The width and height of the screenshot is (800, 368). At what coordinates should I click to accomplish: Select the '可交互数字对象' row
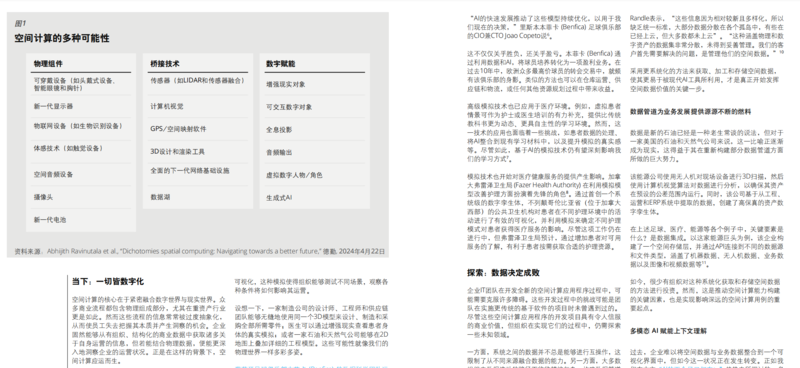[315, 107]
